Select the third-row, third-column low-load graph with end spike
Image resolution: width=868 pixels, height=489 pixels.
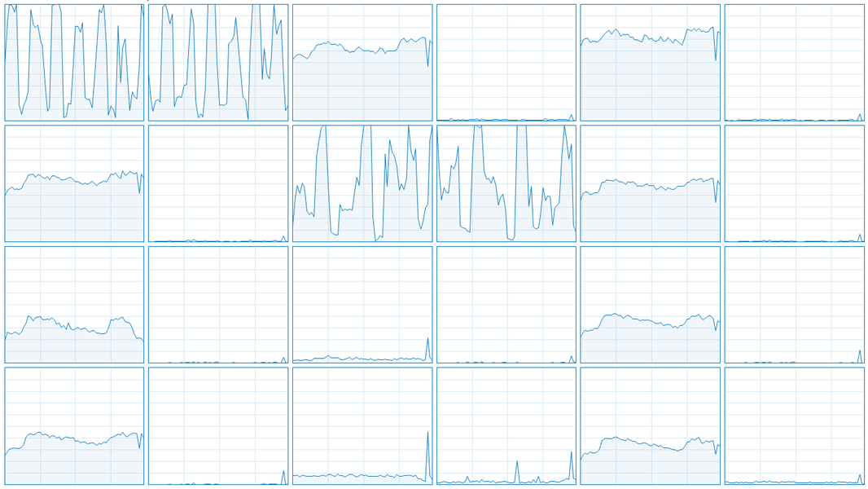(x=362, y=305)
